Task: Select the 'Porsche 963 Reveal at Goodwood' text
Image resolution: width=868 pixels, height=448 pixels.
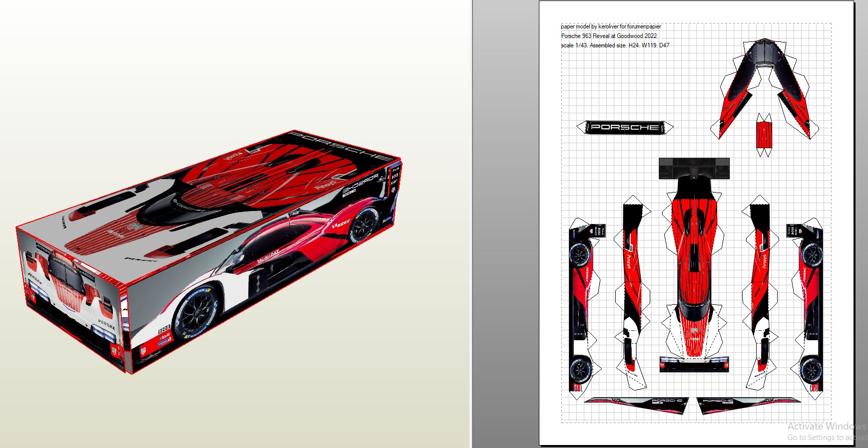Action: pyautogui.click(x=609, y=36)
